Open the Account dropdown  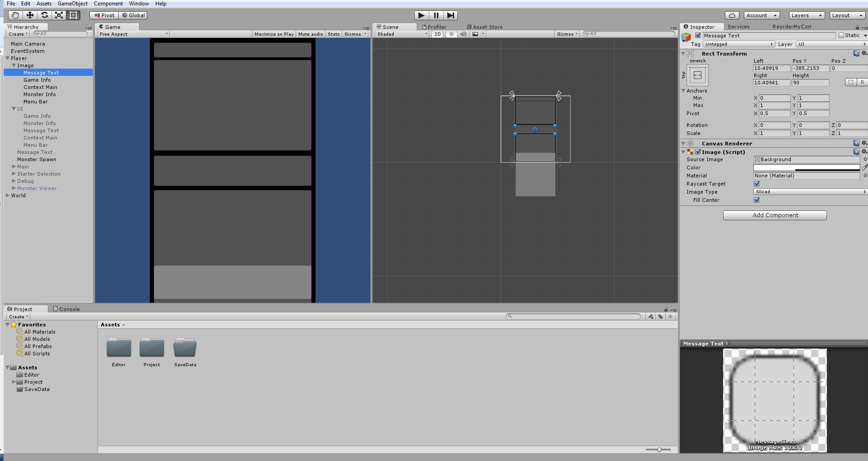(762, 15)
